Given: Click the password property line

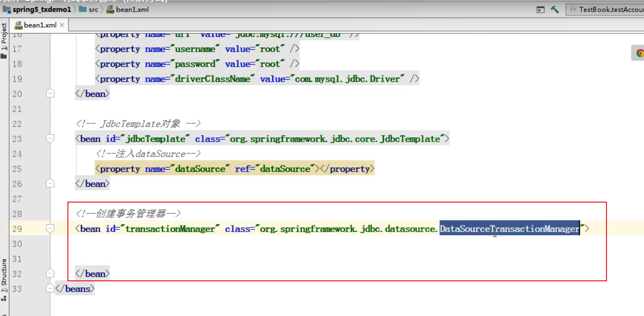Looking at the screenshot, I should pos(197,64).
